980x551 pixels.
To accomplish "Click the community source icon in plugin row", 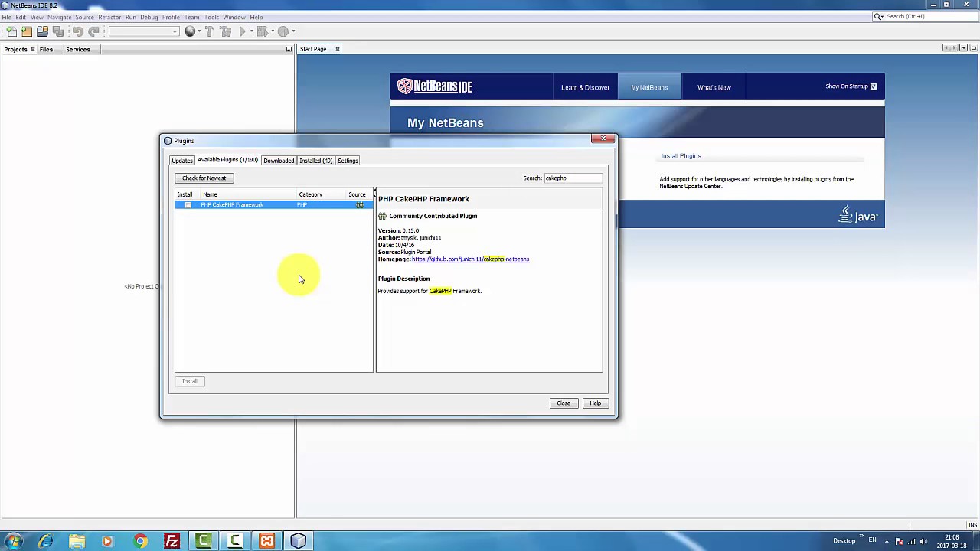I will click(360, 204).
